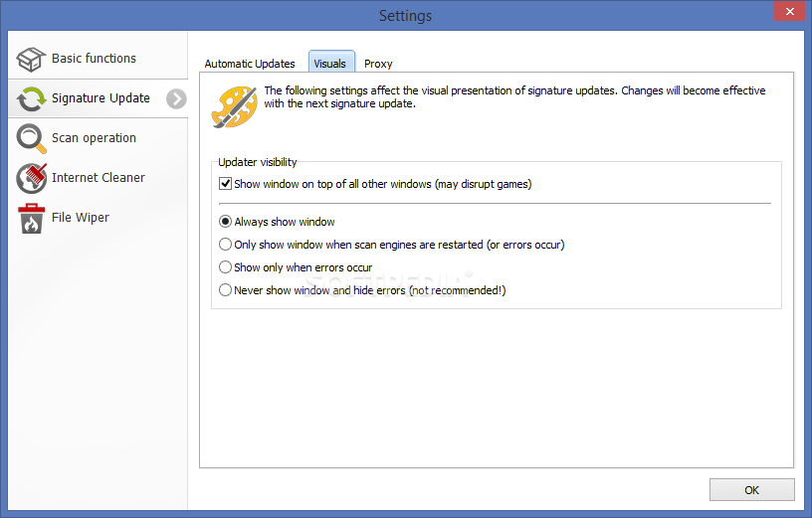Viewport: 812px width, 518px height.
Task: Click the File Wiper trash icon
Action: click(31, 218)
